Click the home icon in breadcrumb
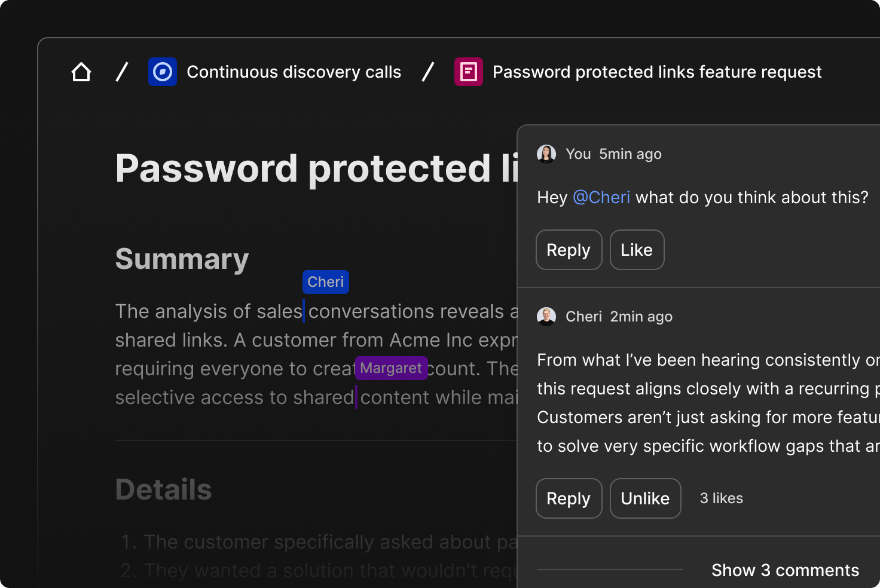 81,72
